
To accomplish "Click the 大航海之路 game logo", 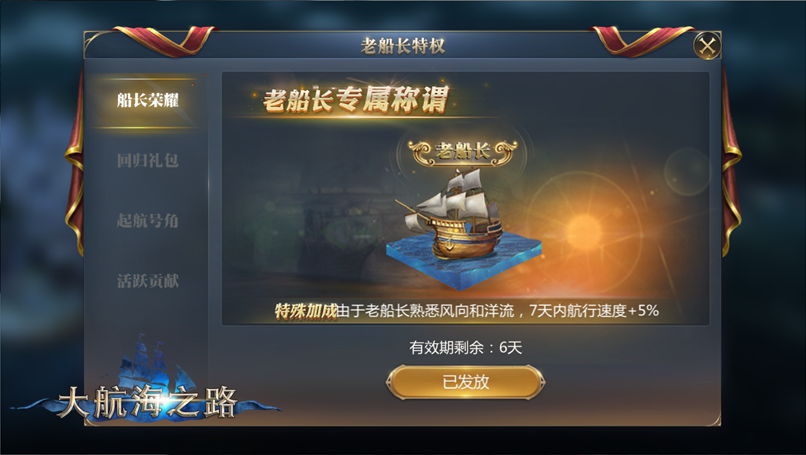I will tap(147, 402).
